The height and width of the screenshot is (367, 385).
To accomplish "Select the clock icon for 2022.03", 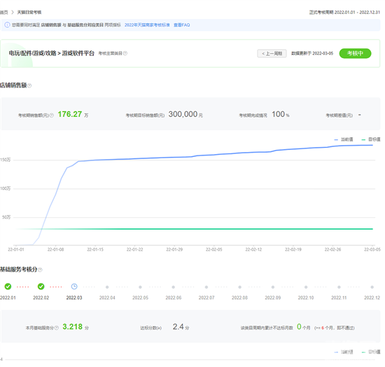I will click(74, 286).
